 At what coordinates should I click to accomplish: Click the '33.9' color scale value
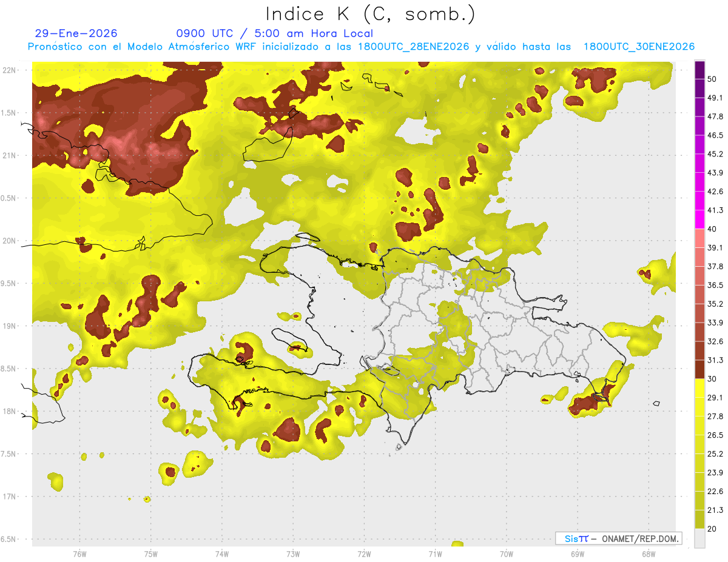coord(715,323)
